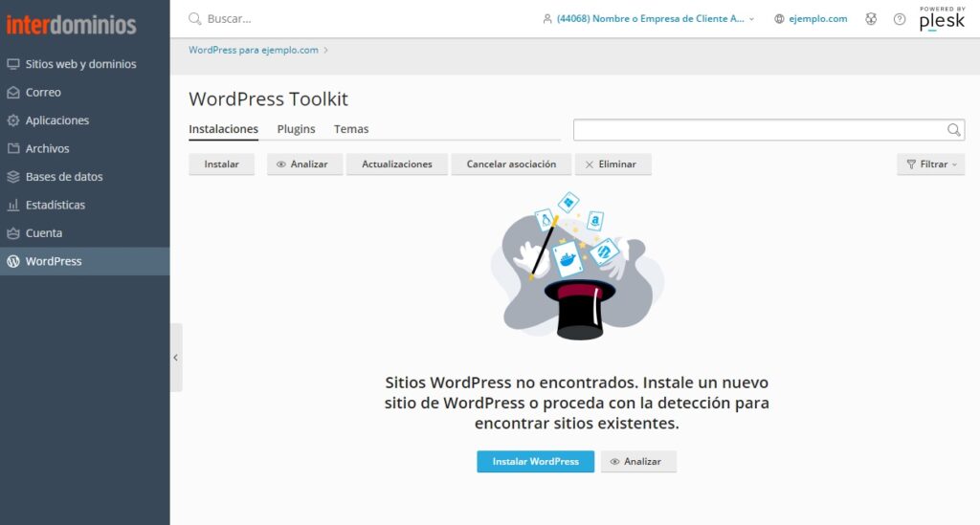Select WordPress in the sidebar

pos(84,261)
